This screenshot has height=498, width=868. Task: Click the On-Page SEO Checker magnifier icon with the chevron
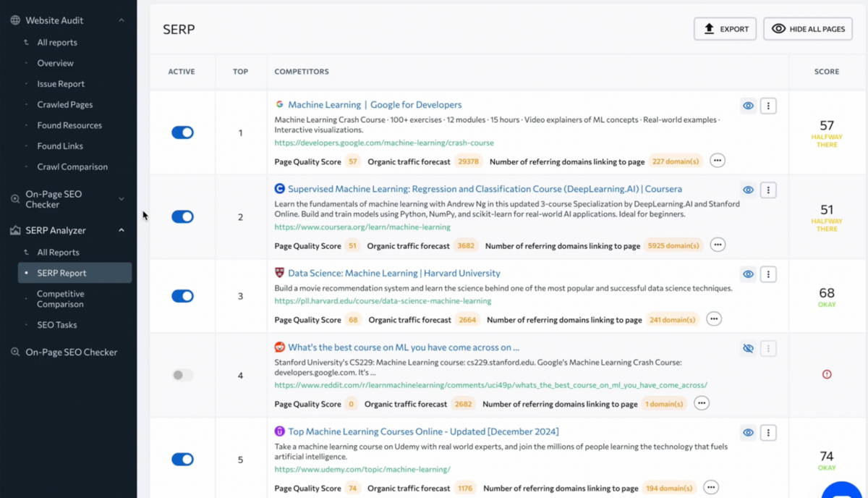coord(15,199)
